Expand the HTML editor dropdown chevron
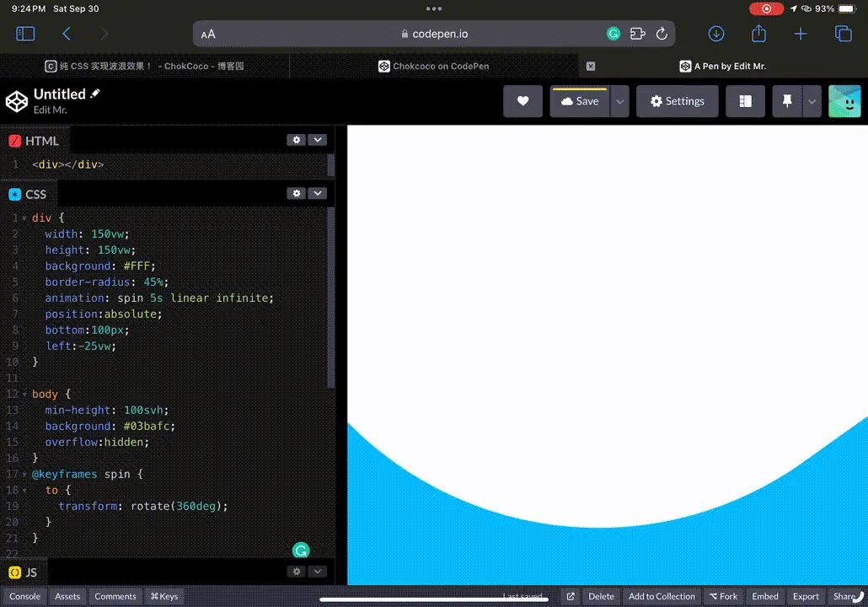Viewport: 868px width, 607px height. (x=317, y=140)
